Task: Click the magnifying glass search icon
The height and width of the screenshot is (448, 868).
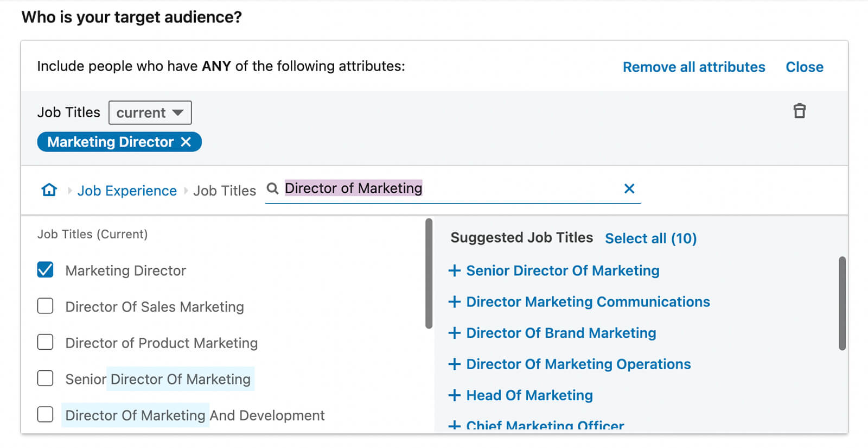Action: (273, 188)
